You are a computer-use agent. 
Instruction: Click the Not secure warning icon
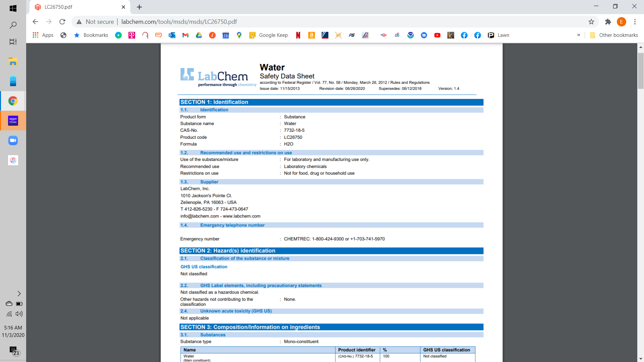[x=79, y=22]
